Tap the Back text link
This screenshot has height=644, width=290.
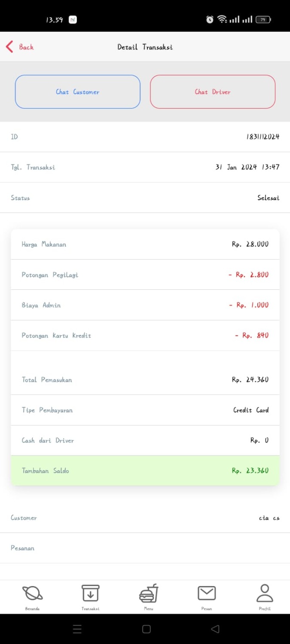[26, 47]
